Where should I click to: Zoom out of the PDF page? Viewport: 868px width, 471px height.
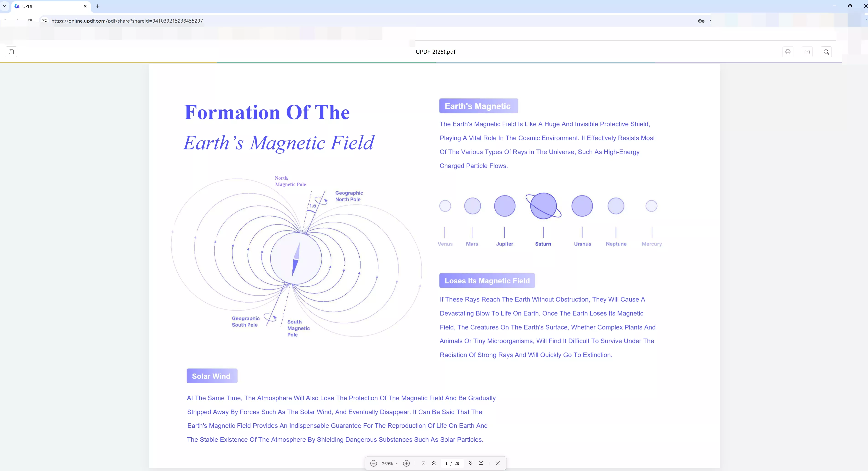click(373, 463)
